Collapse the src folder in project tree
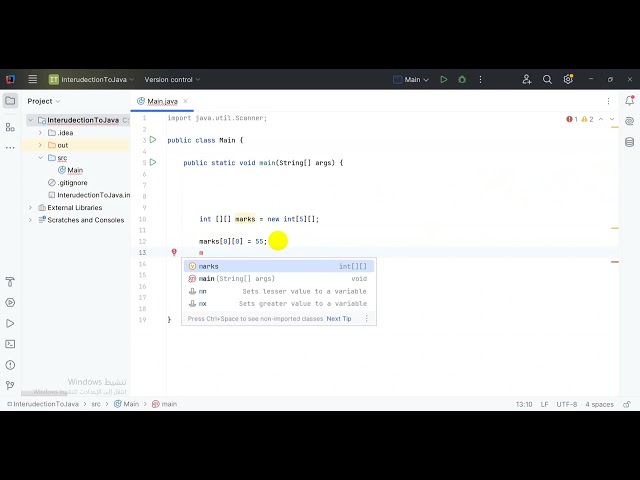The width and height of the screenshot is (640, 480). (x=40, y=158)
